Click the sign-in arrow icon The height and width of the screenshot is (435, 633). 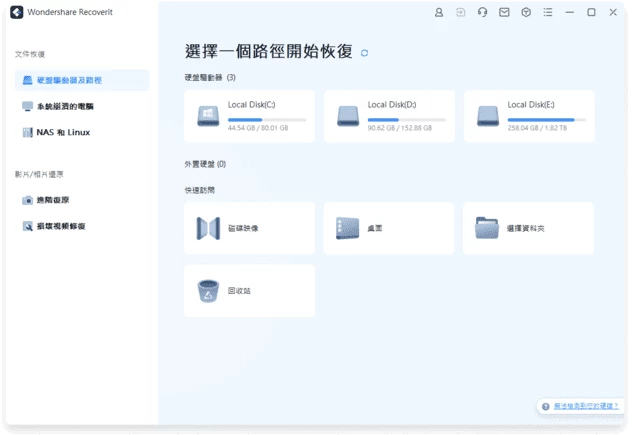(461, 13)
